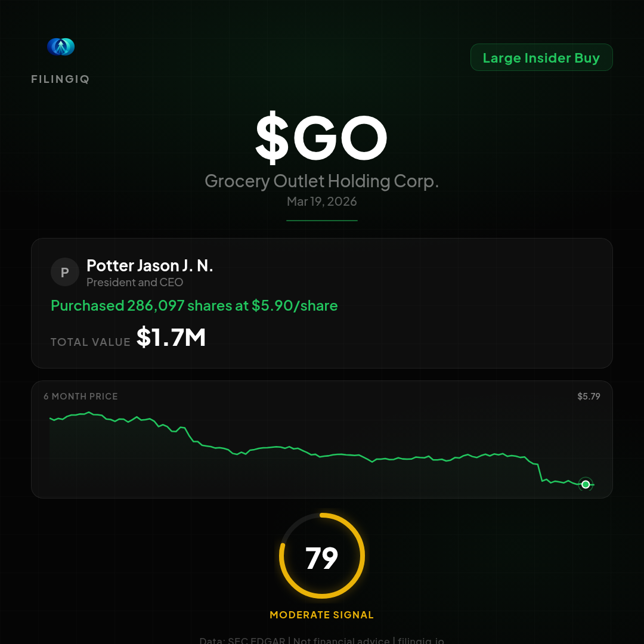
Task: Select the Purchased 286,097 shares line
Action: point(194,306)
